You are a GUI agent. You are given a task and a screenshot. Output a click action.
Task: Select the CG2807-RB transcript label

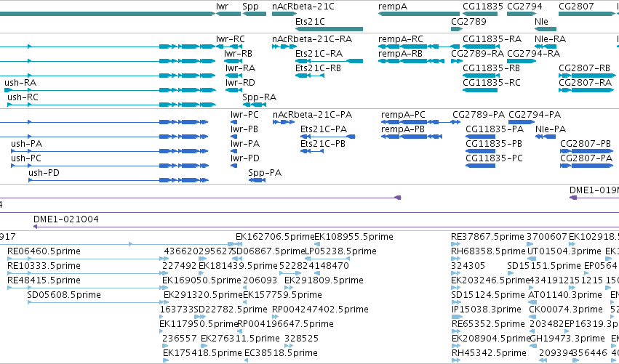click(x=584, y=68)
